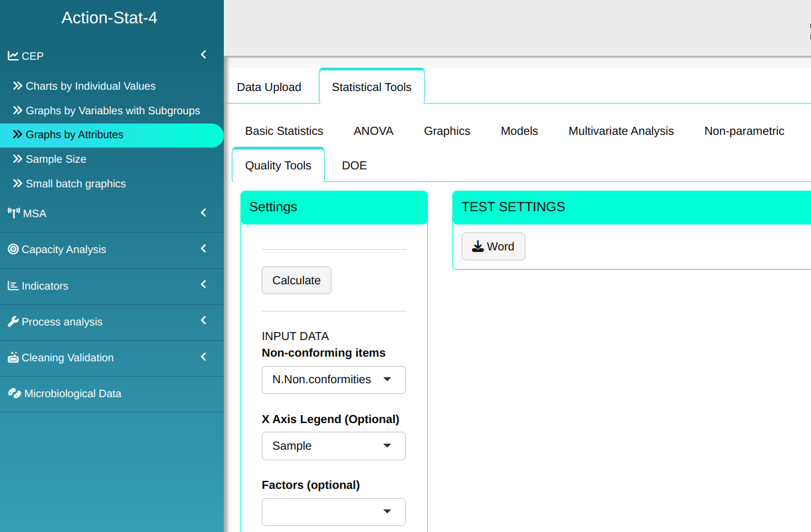Open the Non-conforming items dropdown

(x=333, y=380)
